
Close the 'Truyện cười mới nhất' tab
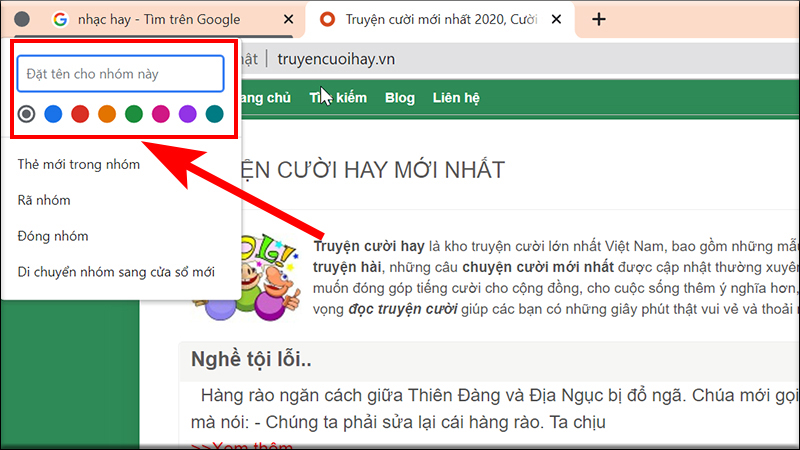557,19
